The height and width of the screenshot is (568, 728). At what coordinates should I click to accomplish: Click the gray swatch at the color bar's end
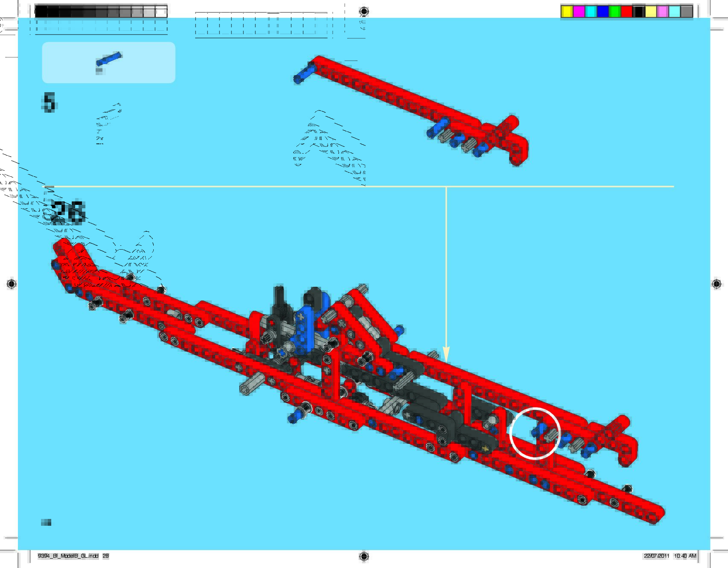(686, 12)
